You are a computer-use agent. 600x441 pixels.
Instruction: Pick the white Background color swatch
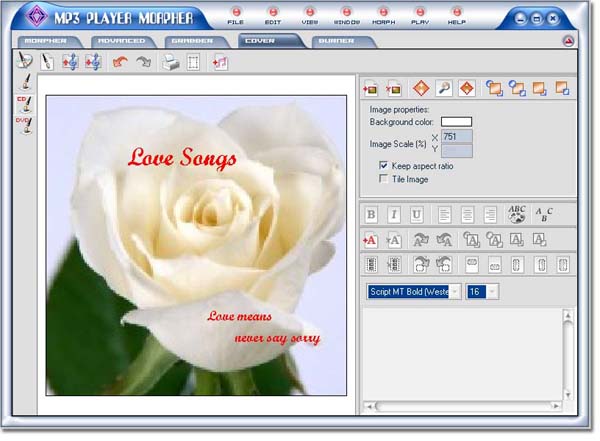[x=457, y=122]
